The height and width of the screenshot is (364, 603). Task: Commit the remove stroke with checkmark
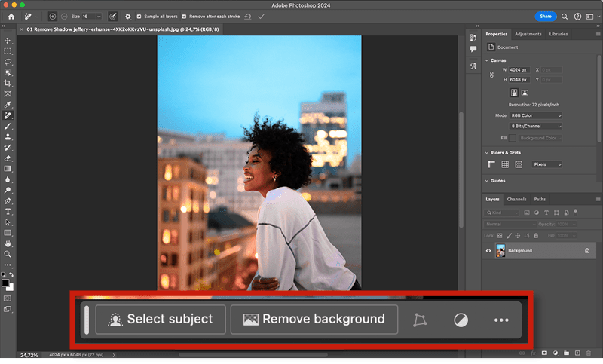(x=261, y=17)
